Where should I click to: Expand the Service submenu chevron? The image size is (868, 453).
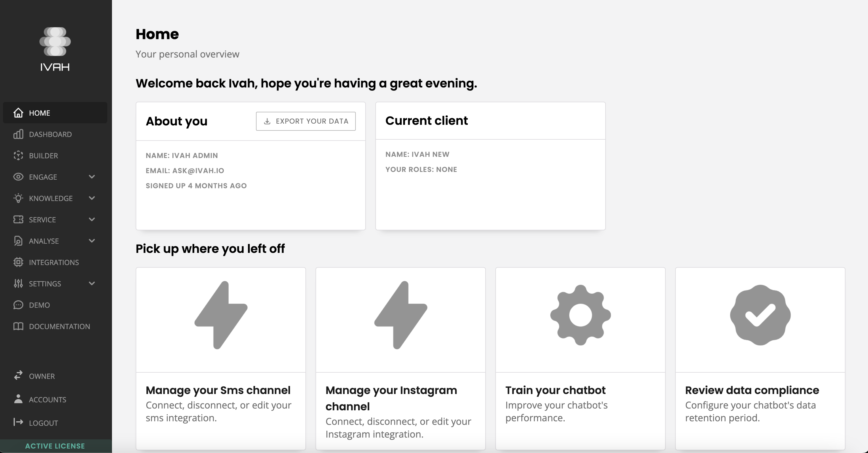pyautogui.click(x=92, y=219)
